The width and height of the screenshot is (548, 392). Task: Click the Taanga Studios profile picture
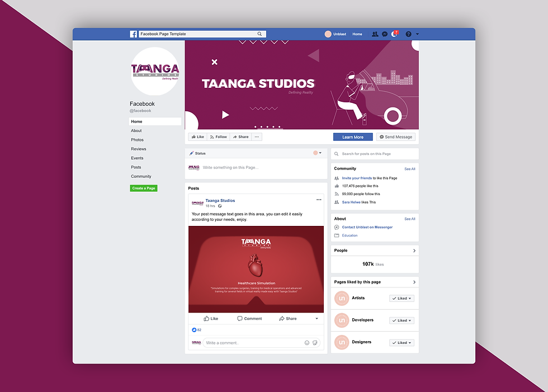(155, 71)
